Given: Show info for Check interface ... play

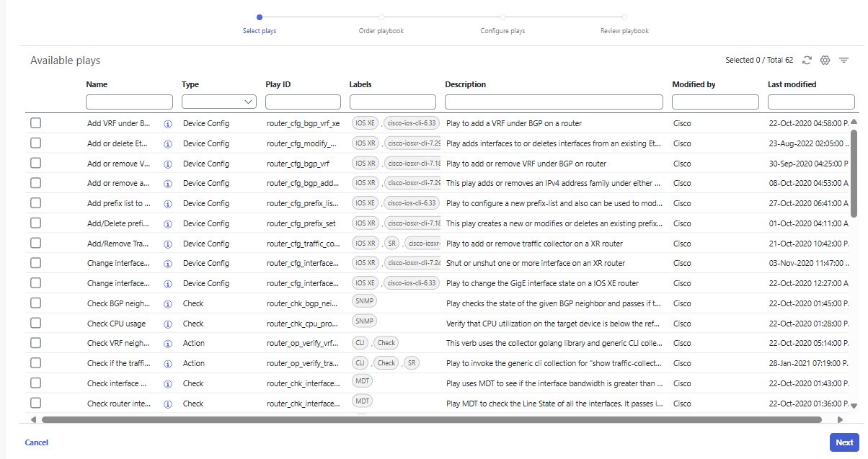Looking at the screenshot, I should [x=167, y=384].
